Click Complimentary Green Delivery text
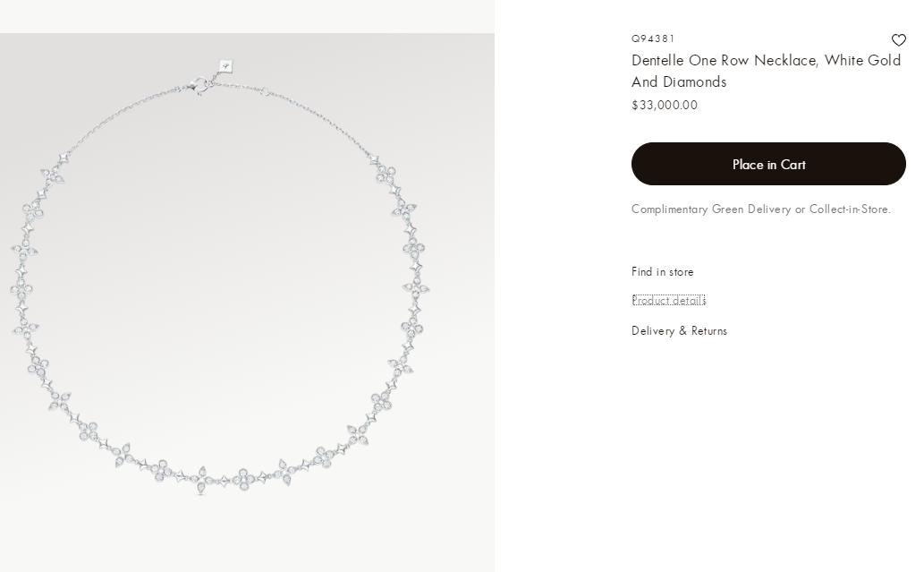 click(x=711, y=209)
